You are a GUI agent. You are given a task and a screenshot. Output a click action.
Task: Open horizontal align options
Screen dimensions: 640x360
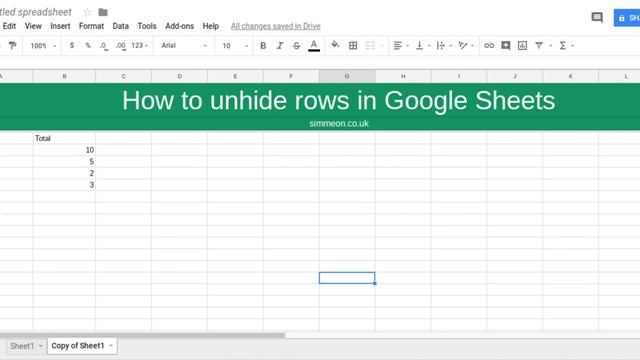(x=398, y=46)
